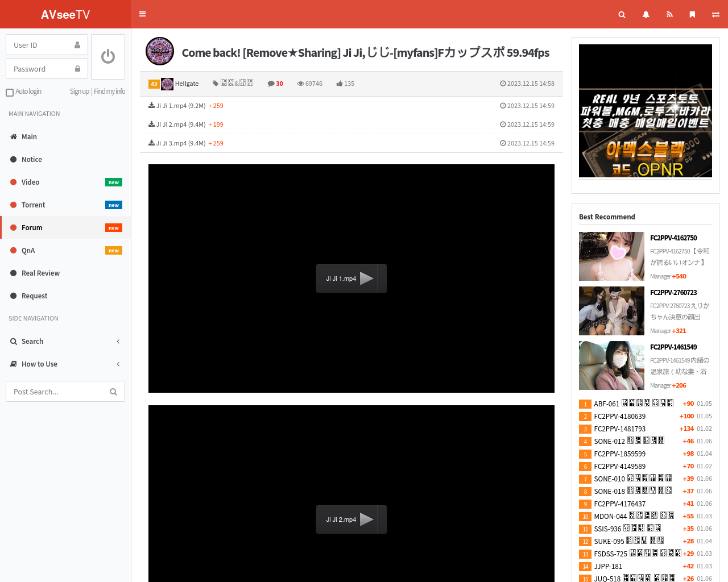Screen dimensions: 728x582
Task: Open FC2PPV-4180639 in ranked list
Action: tap(619, 417)
